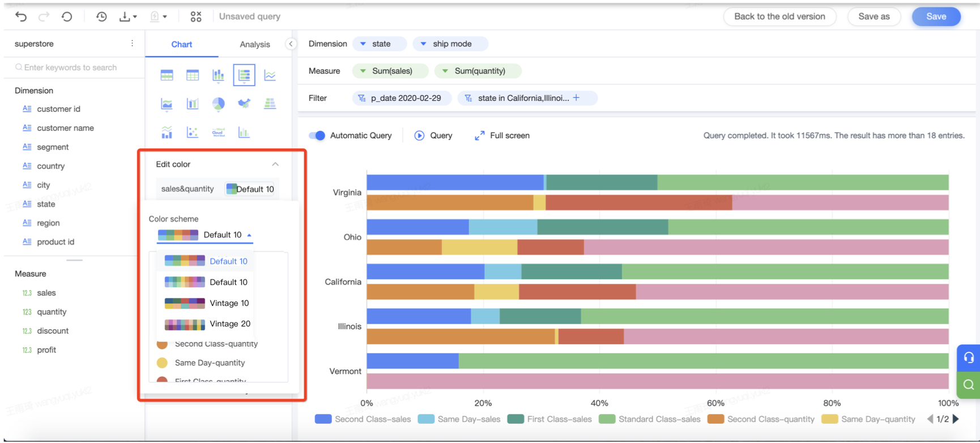Toggle Standard Class-sales legend series

(650, 419)
